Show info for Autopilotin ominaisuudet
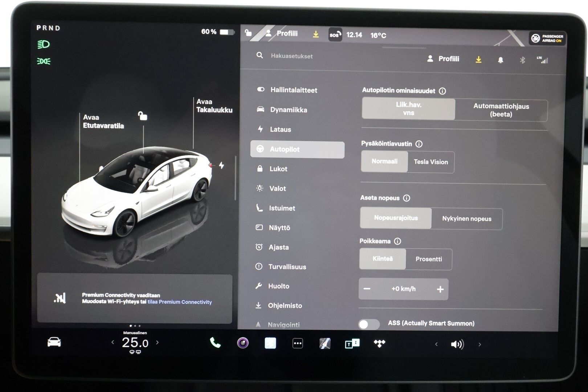The image size is (588, 392). [x=442, y=91]
